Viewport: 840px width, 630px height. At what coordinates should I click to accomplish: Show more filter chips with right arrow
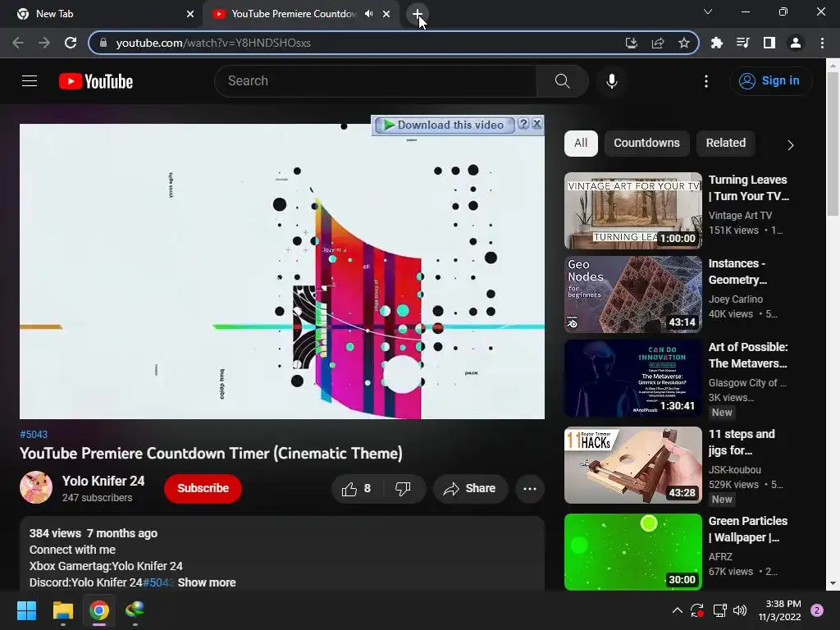790,144
